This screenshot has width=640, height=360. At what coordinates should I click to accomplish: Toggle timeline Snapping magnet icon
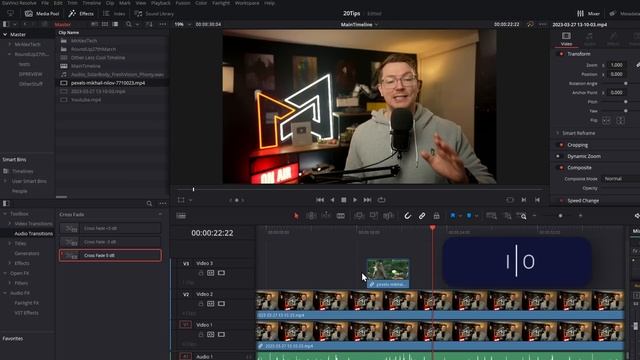pos(407,216)
